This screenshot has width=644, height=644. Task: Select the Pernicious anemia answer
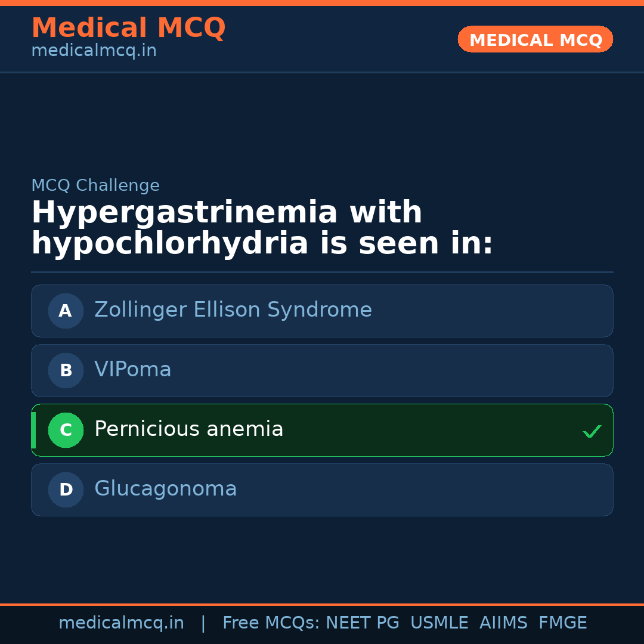click(189, 429)
